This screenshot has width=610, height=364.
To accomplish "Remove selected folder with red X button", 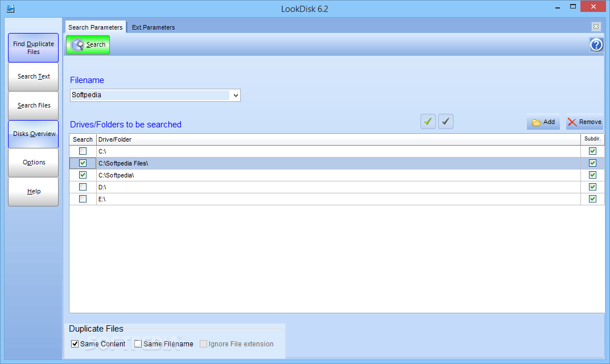I will (x=584, y=122).
